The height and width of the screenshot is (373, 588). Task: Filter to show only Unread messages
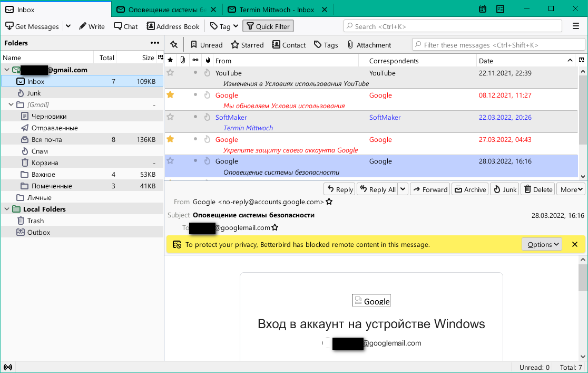click(x=207, y=45)
